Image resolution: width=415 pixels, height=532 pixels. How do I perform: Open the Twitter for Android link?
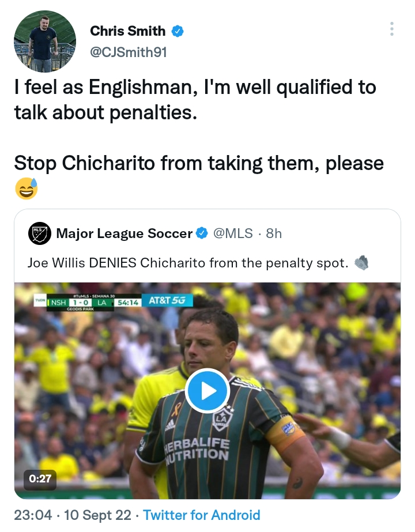point(203,515)
